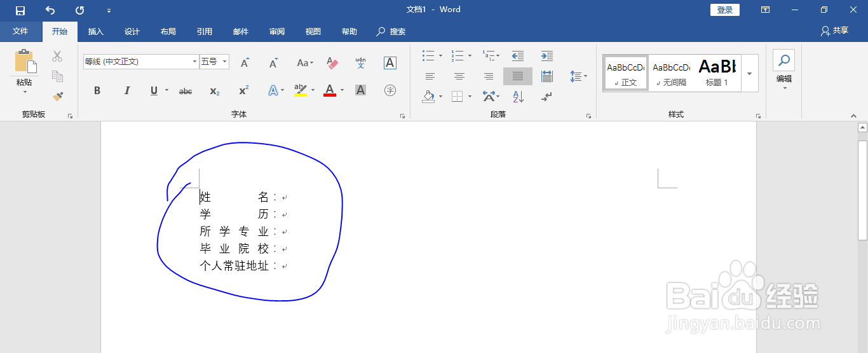
Task: Expand the styles gallery More arrow
Action: (x=750, y=73)
